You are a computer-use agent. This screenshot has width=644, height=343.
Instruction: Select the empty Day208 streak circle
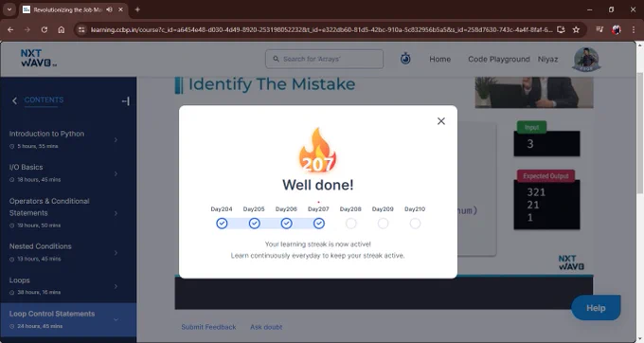click(350, 224)
